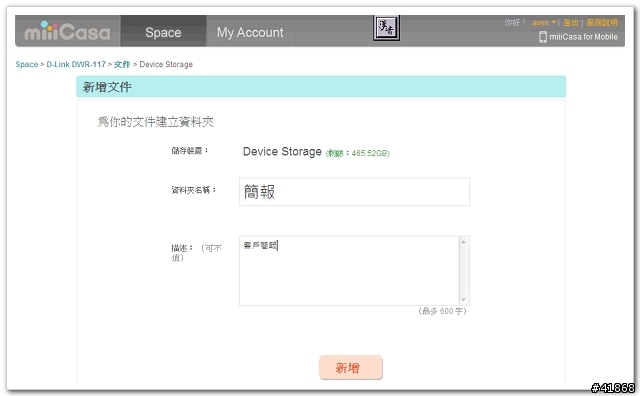Click the miiiCasa logo
Screen dimensions: 640x396
coord(67,31)
